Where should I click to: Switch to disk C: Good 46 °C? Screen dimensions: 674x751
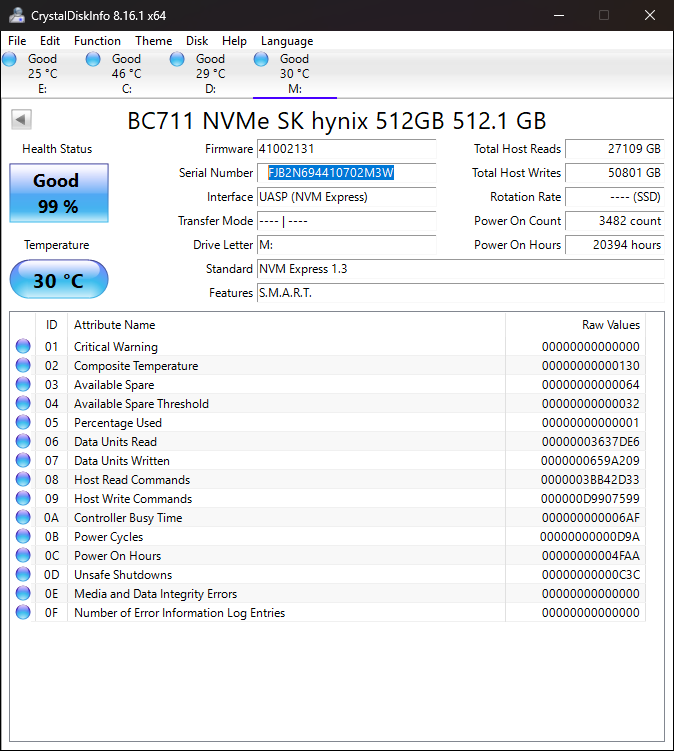(x=126, y=73)
